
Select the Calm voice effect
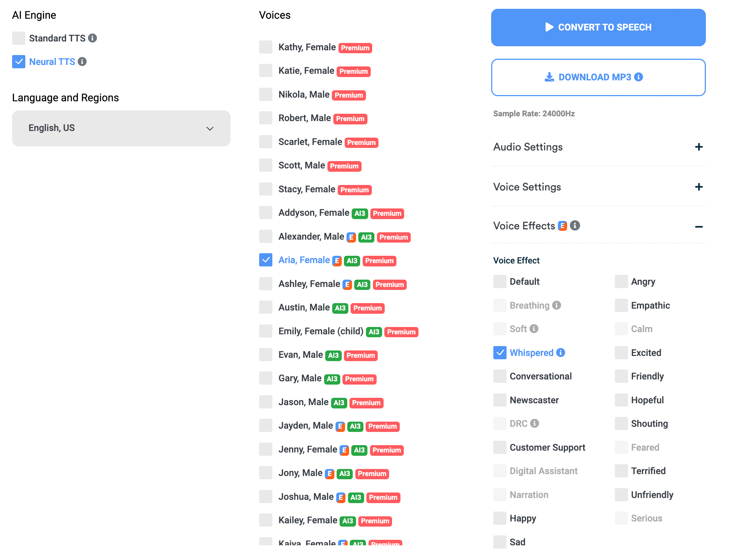pos(621,329)
